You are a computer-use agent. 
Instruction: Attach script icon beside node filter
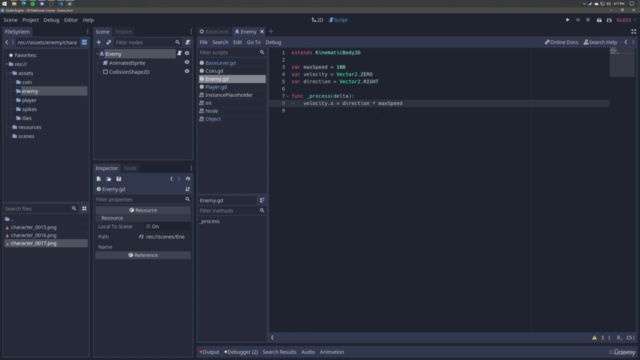pyautogui.click(x=188, y=42)
